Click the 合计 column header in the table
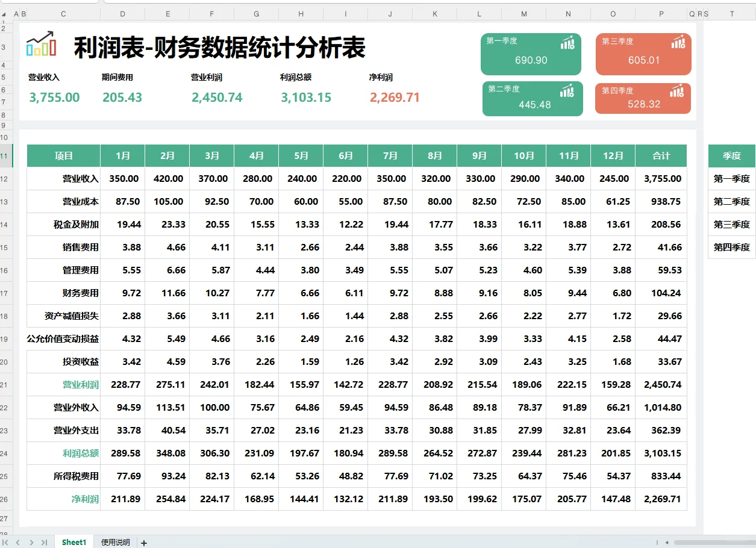 click(661, 155)
